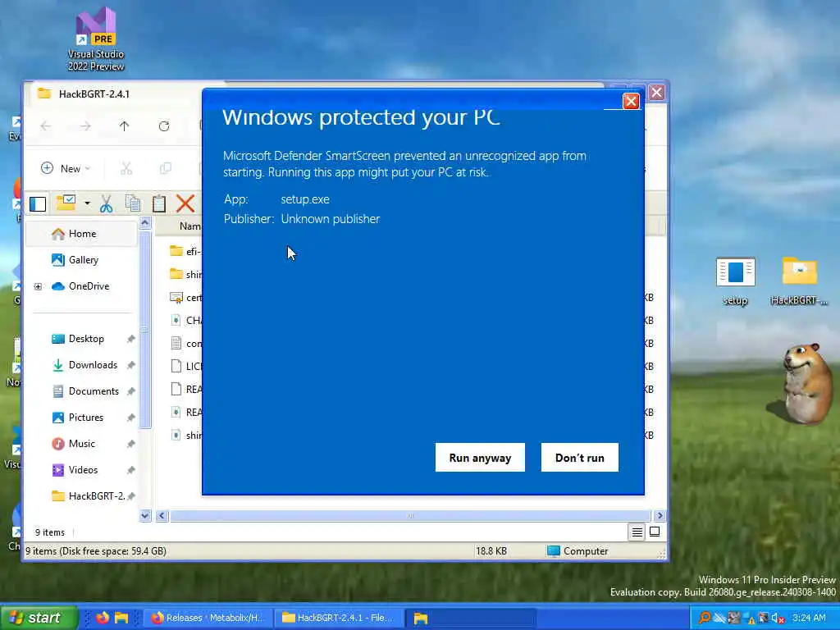Click Computer in Explorer status bar

[578, 551]
